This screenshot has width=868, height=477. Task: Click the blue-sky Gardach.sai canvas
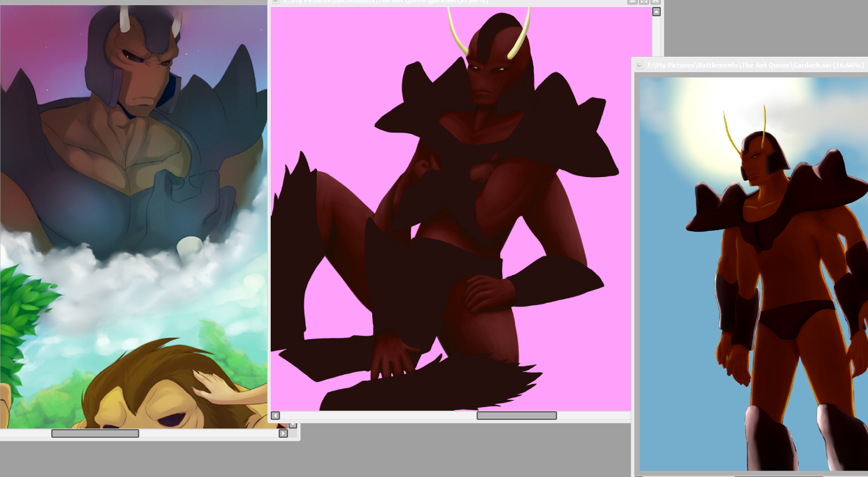754,275
